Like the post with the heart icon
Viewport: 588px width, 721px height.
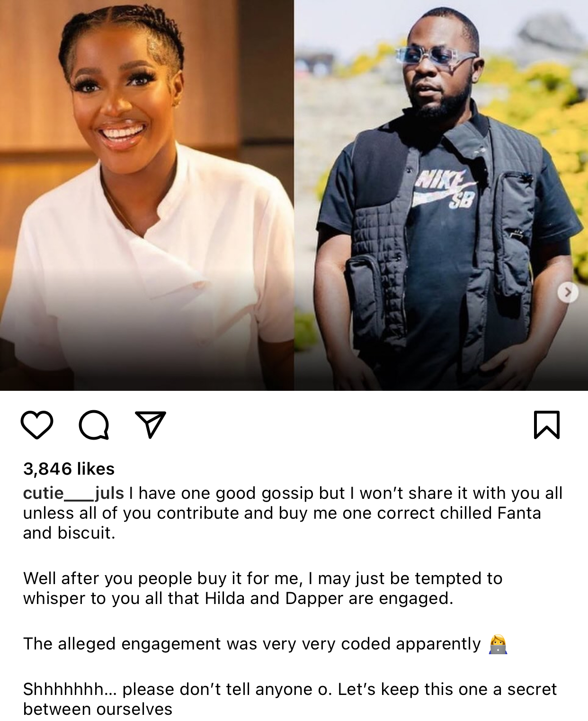(x=37, y=425)
